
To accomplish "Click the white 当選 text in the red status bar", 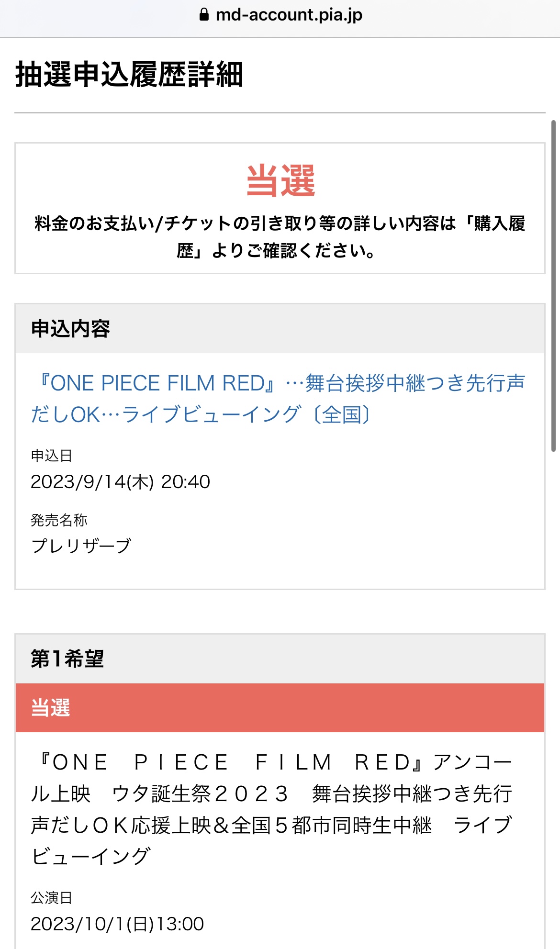I will (x=51, y=708).
